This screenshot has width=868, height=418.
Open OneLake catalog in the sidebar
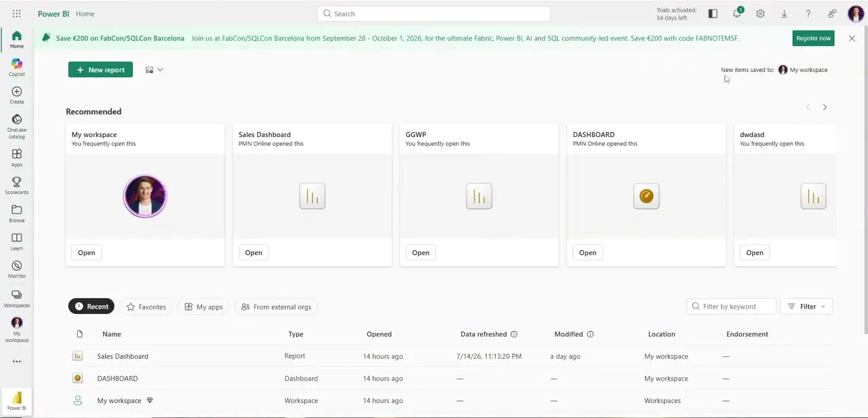pos(16,126)
